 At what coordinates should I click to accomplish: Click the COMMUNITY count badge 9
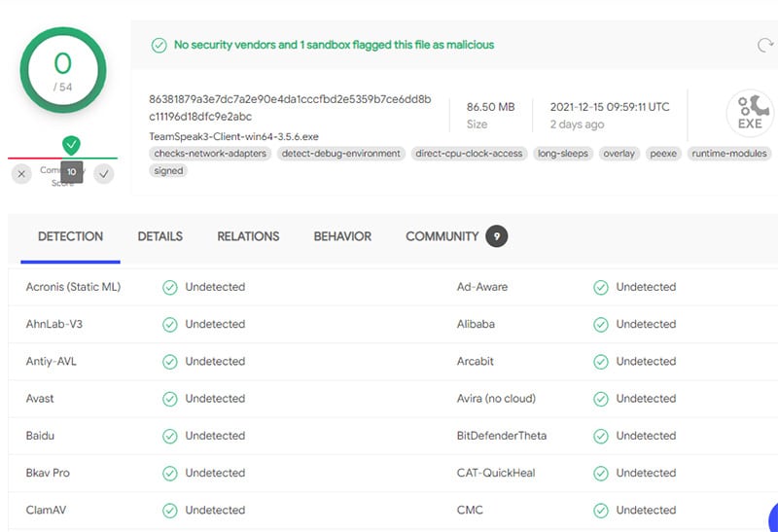pos(497,236)
